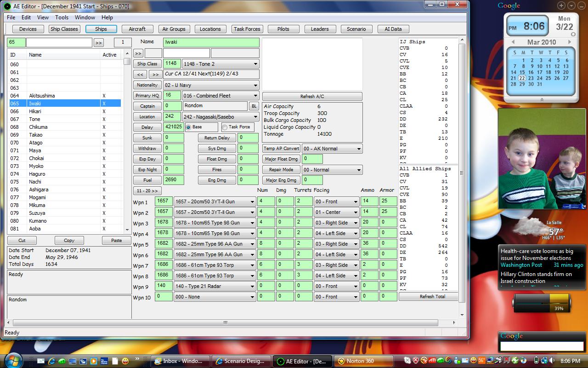Open Weather Channel quick launch icon

104,361
